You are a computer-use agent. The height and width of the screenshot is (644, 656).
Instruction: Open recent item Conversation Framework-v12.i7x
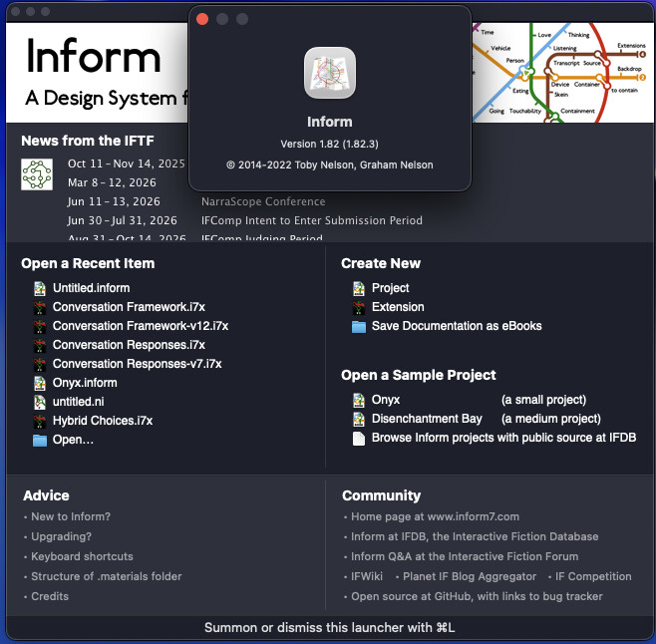point(141,326)
